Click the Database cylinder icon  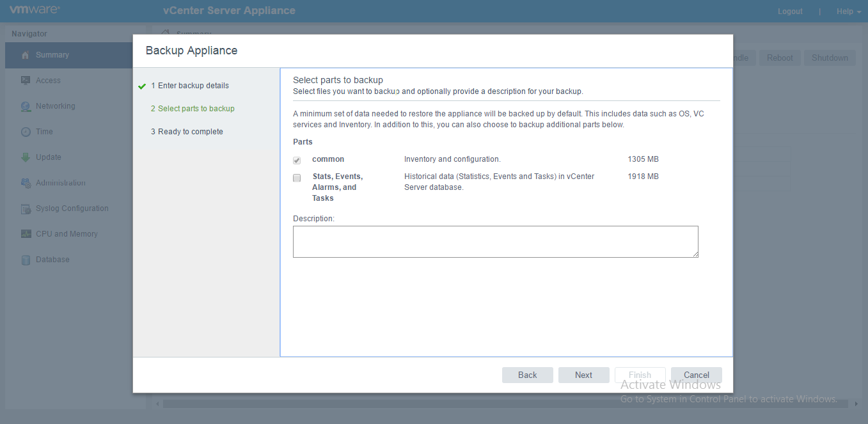coord(26,260)
